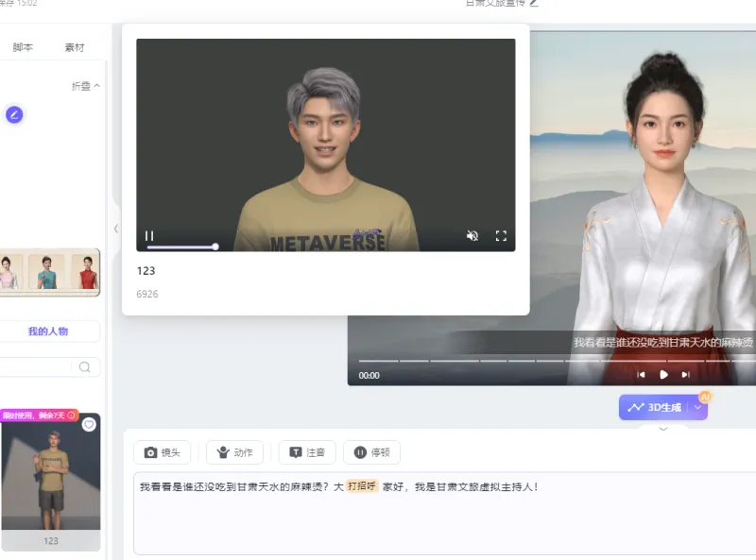Screen dimensions: 756x560
Task: Start 3D生成 generation
Action: (x=654, y=407)
